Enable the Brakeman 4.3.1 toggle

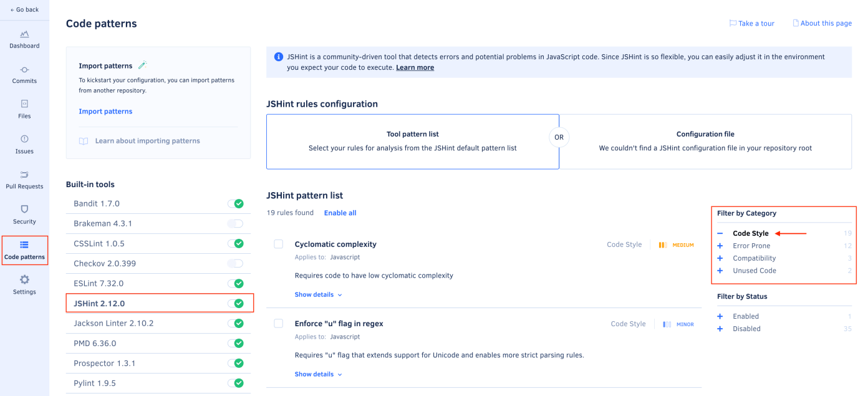[235, 223]
